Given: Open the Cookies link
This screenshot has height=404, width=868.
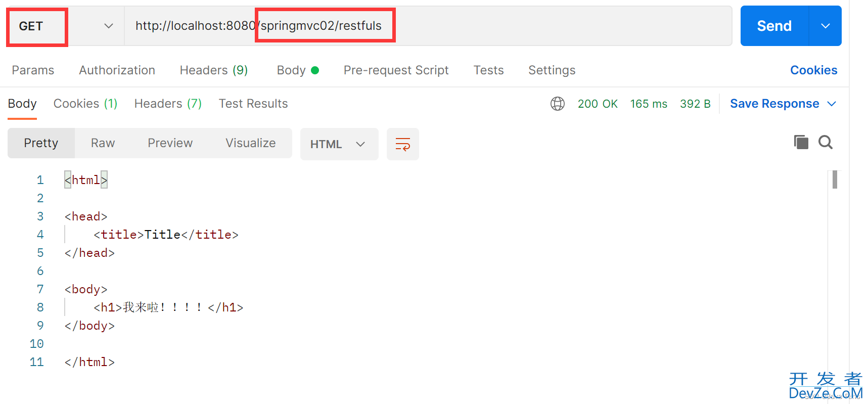Looking at the screenshot, I should tap(813, 70).
